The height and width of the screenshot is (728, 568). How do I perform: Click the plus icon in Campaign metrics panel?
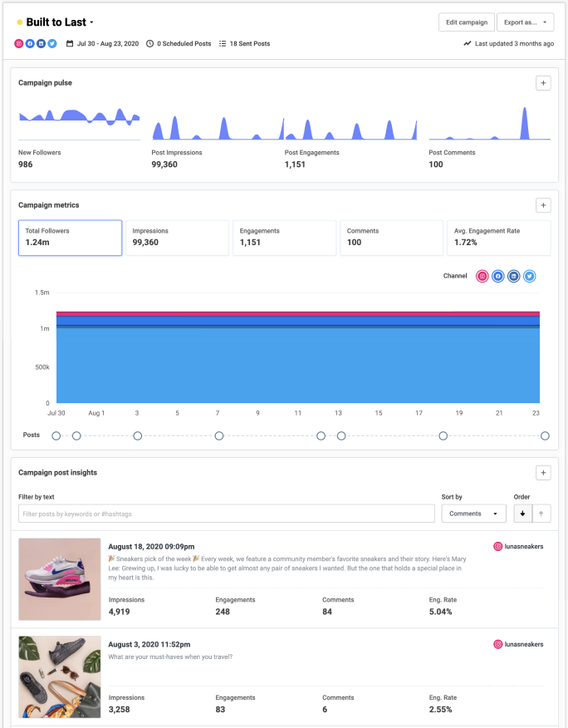coord(543,205)
